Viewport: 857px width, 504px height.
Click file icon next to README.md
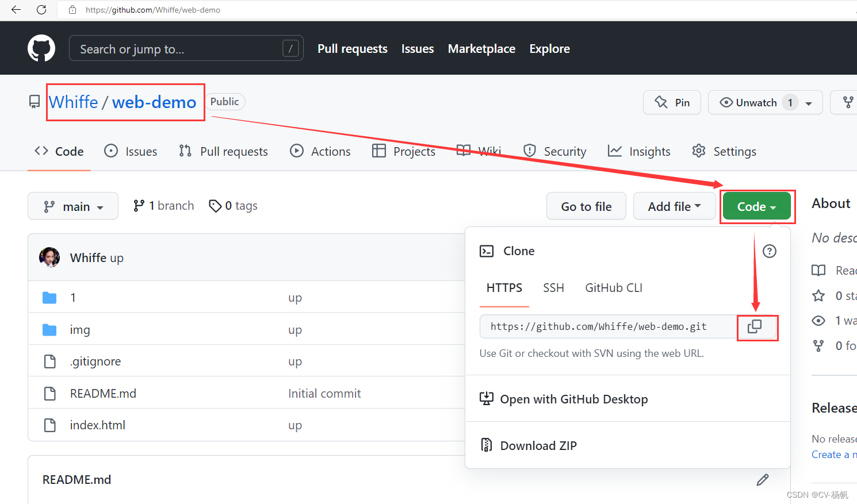point(50,394)
